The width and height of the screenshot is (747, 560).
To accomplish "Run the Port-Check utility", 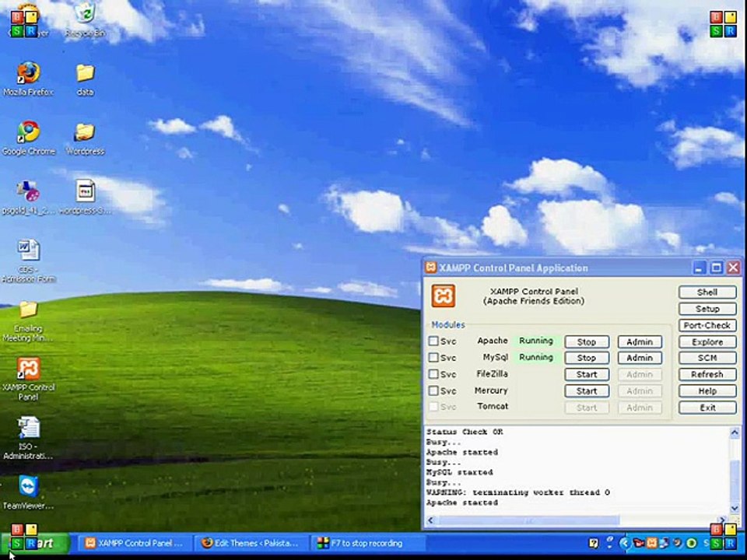I will click(x=707, y=325).
